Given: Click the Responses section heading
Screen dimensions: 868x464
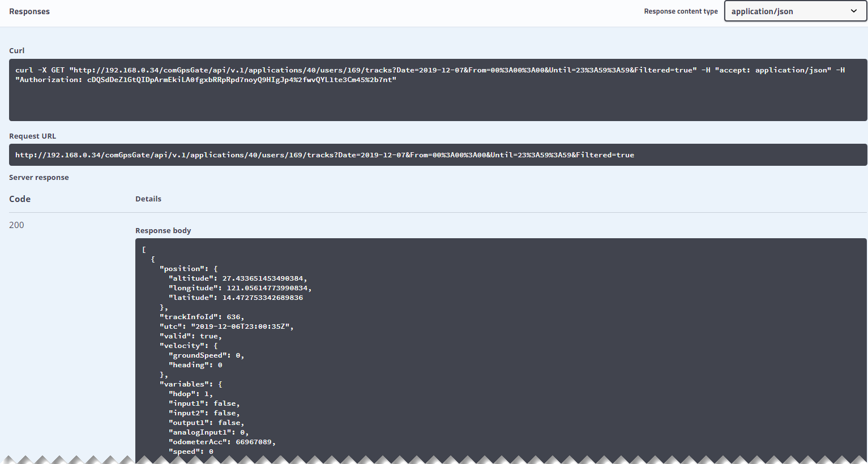Looking at the screenshot, I should click(29, 11).
